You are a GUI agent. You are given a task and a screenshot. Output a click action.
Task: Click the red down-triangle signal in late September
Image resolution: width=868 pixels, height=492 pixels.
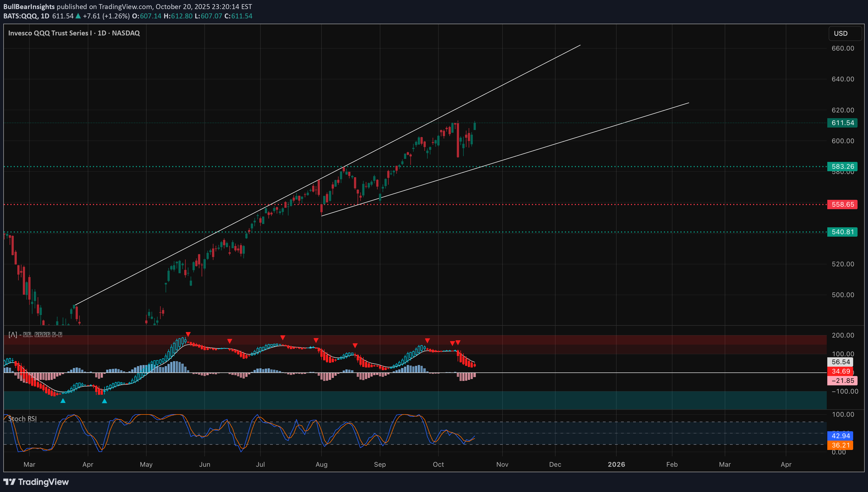click(x=427, y=340)
